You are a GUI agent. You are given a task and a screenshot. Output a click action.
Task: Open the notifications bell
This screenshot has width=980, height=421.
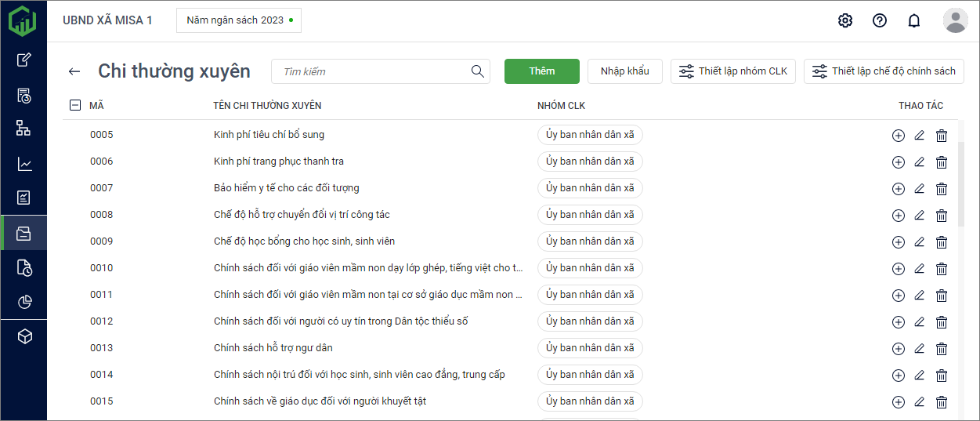pyautogui.click(x=914, y=20)
